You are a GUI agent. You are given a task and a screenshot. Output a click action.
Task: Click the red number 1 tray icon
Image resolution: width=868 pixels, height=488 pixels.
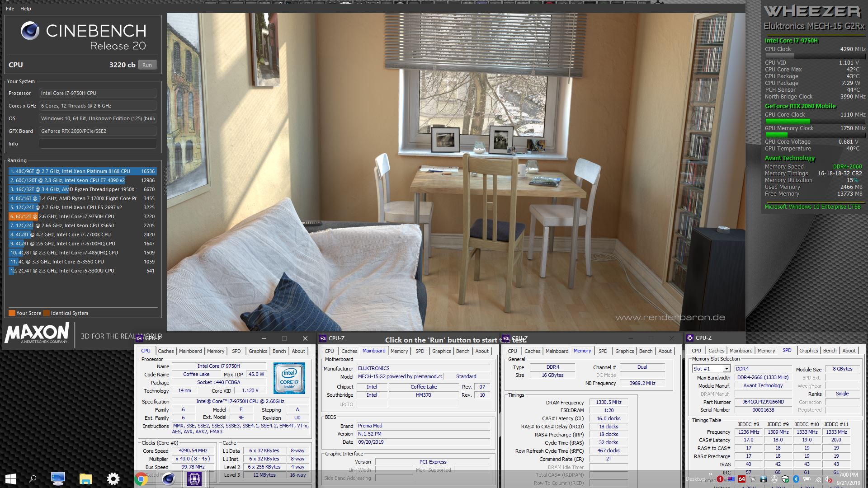point(720,479)
